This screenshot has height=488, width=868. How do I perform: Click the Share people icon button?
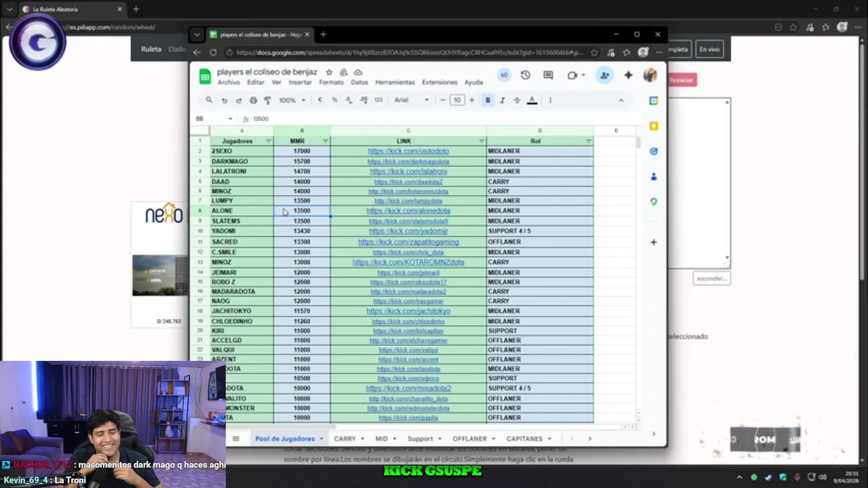tap(604, 75)
